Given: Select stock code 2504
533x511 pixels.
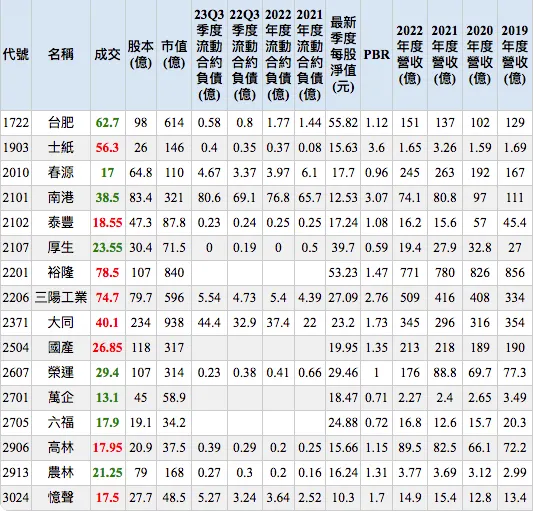Looking at the screenshot, I should pyautogui.click(x=16, y=347).
